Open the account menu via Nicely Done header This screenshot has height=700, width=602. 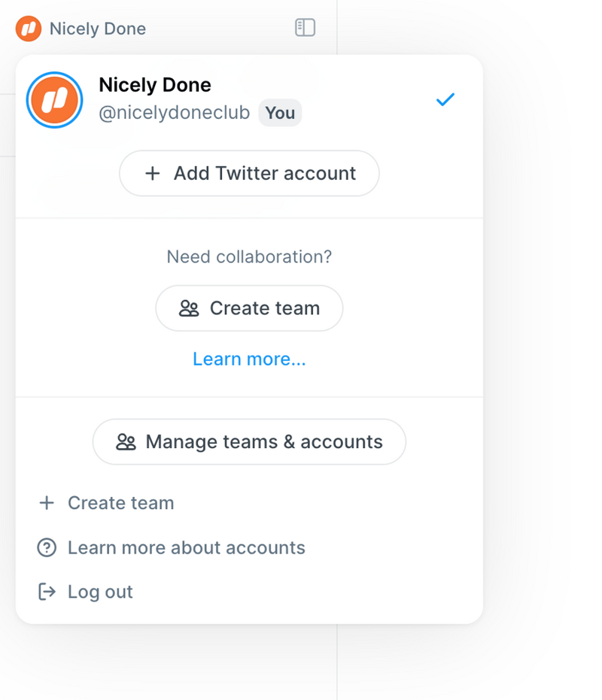coord(98,29)
